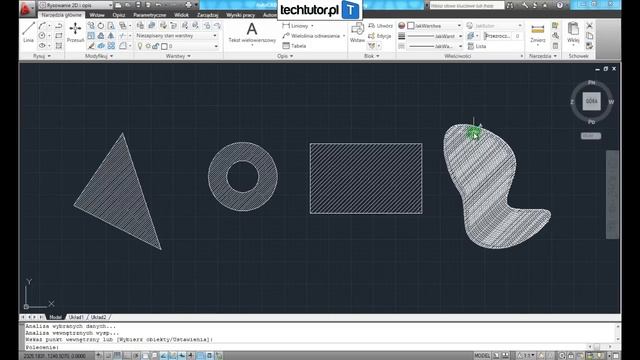Switch to the Opisz ribbon tab

pos(119,15)
